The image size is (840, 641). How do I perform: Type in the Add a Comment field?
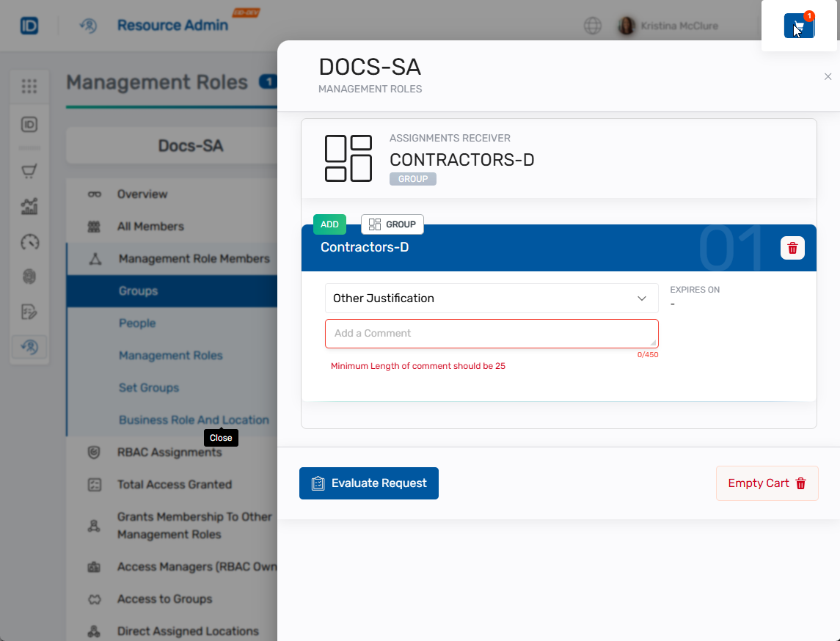[491, 334]
